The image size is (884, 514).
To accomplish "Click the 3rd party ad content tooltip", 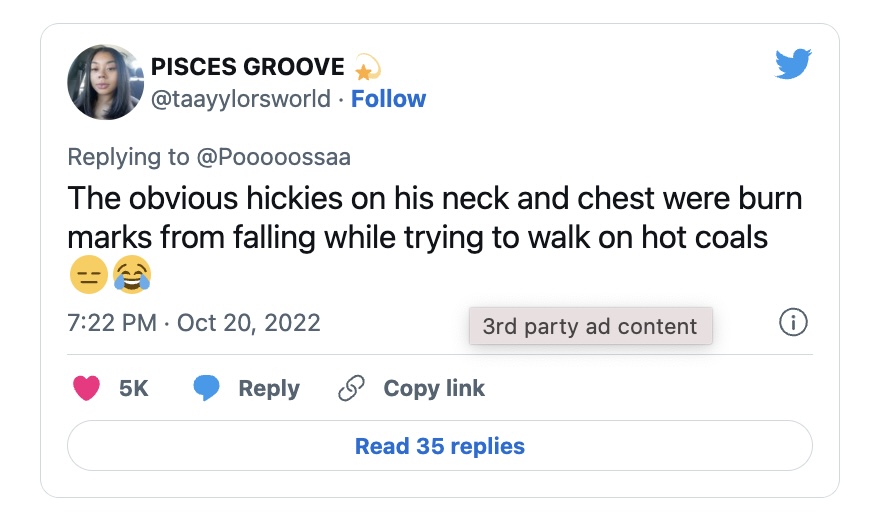I will pos(590,326).
